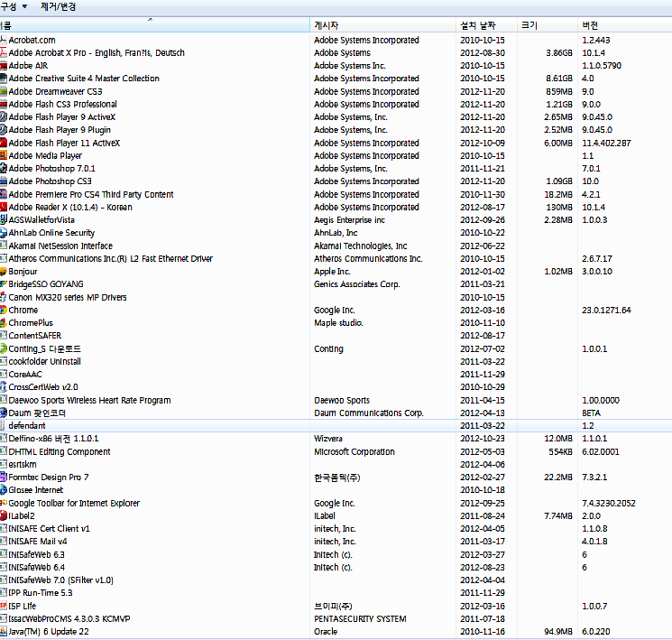Select Daewoo Sports Wireless Heart Rate Program

click(89, 400)
